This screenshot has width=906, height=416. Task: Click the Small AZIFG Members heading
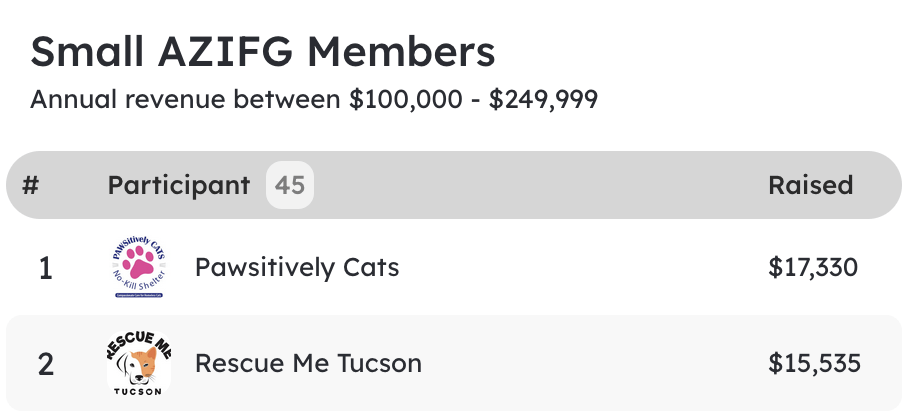point(263,52)
